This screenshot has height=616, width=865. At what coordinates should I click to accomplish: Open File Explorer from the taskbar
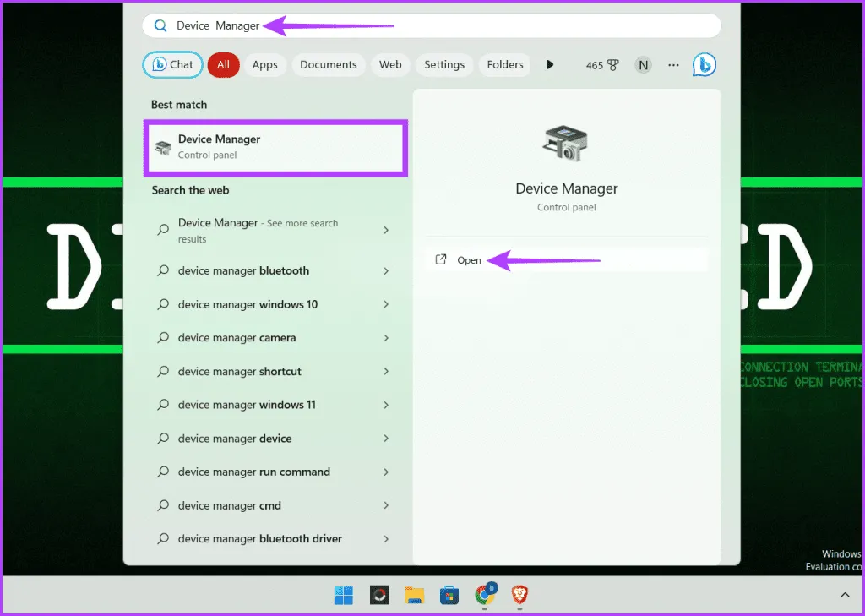pyautogui.click(x=414, y=596)
